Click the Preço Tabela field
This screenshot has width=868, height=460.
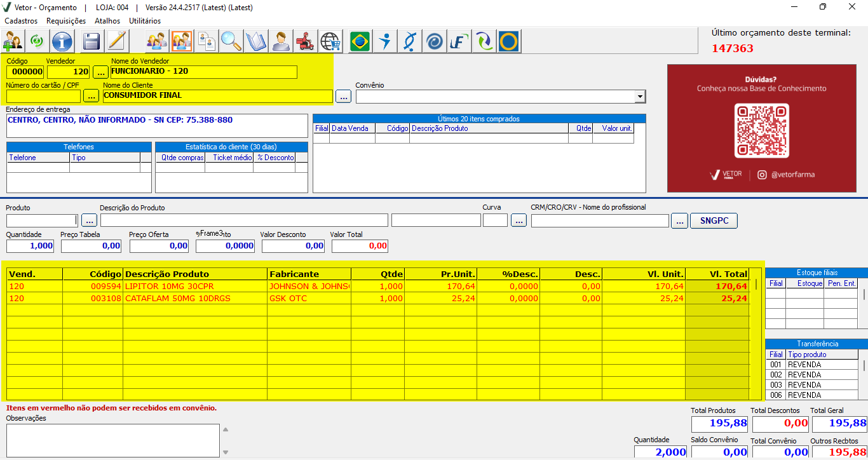point(91,246)
